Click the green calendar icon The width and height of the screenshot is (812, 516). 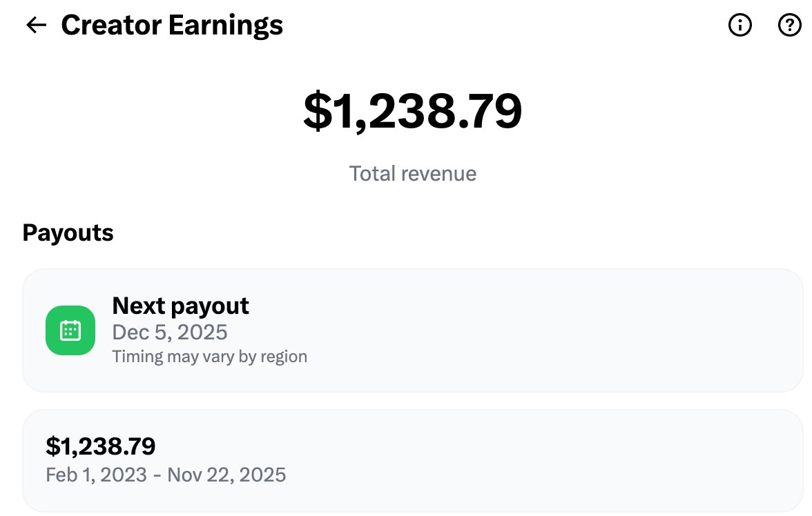coord(70,330)
